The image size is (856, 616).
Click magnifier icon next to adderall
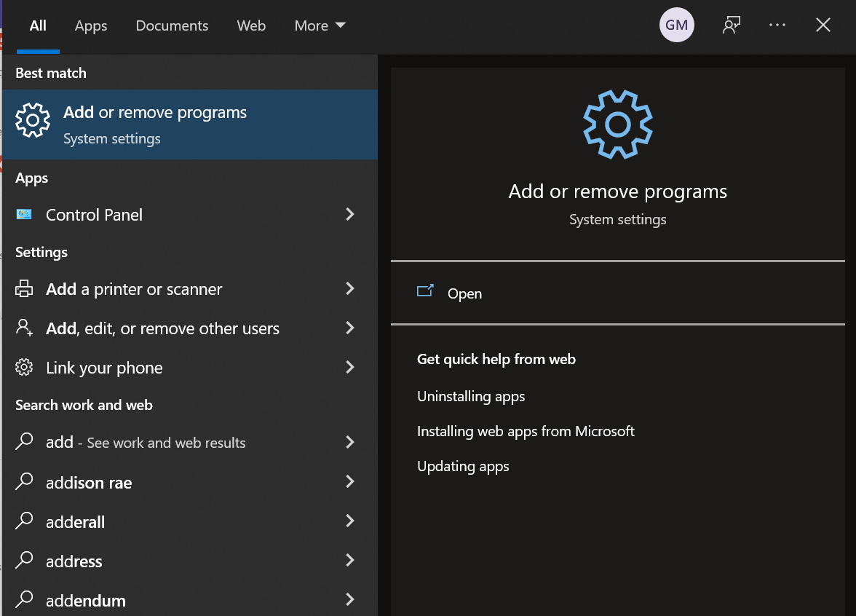pos(24,521)
